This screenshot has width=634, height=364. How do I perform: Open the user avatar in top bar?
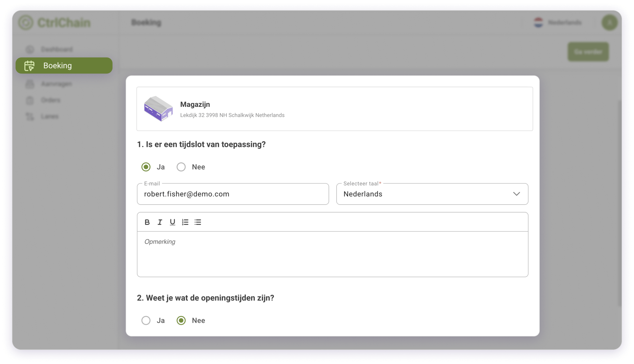[609, 22]
